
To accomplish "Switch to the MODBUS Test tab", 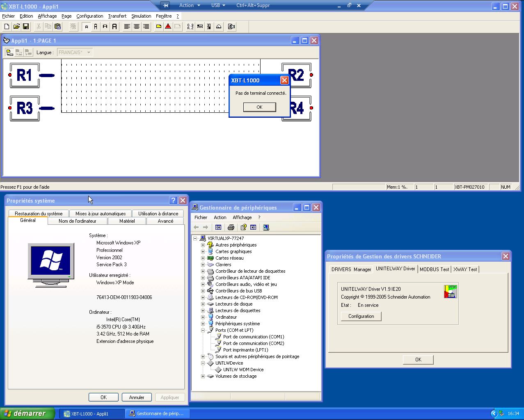I will point(434,269).
